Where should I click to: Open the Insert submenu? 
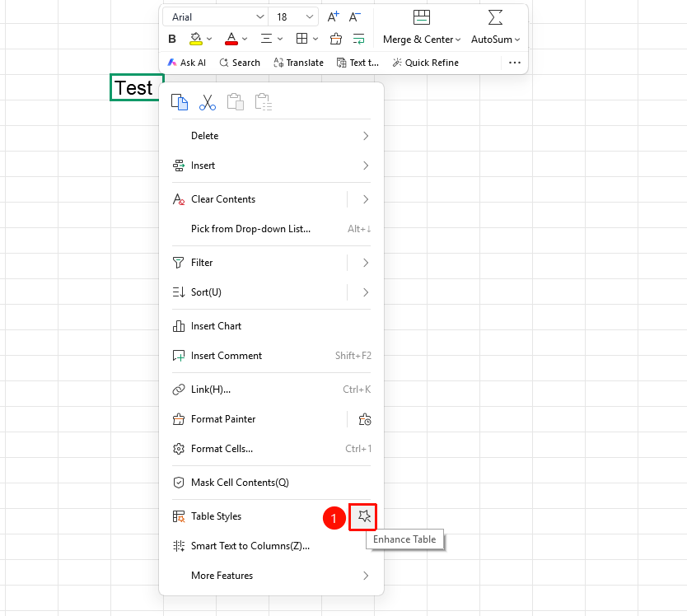click(x=271, y=166)
